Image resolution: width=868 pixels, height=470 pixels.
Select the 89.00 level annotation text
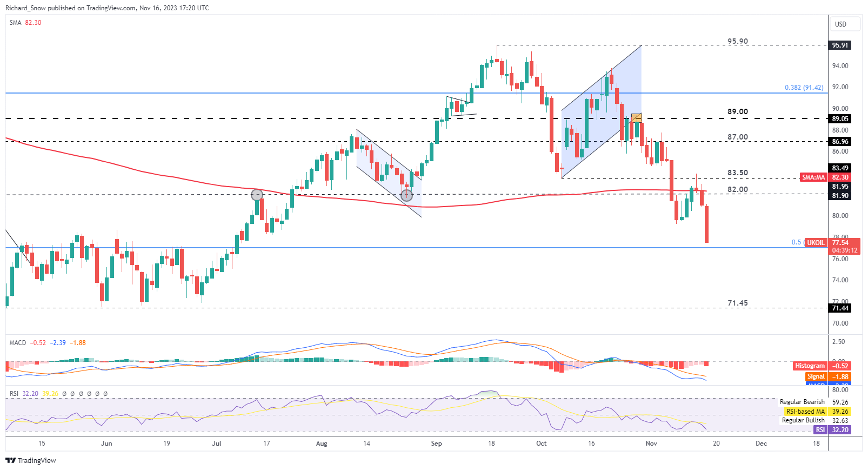point(738,111)
